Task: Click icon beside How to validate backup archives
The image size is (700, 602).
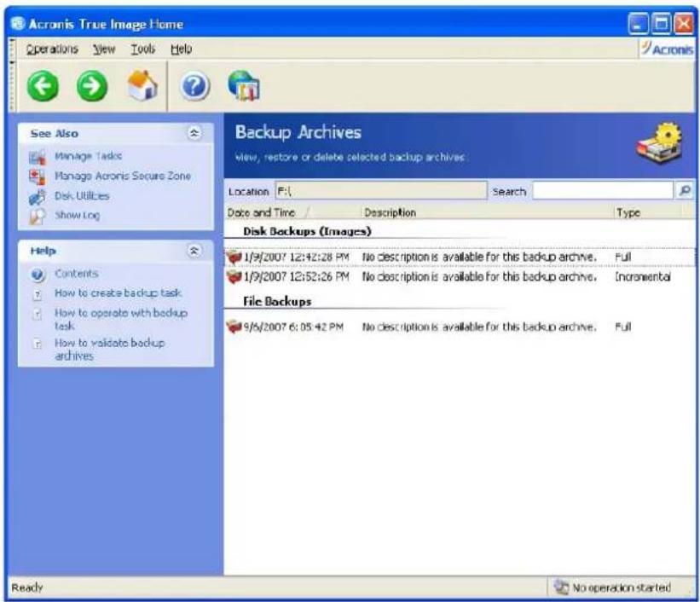Action: pyautogui.click(x=38, y=344)
